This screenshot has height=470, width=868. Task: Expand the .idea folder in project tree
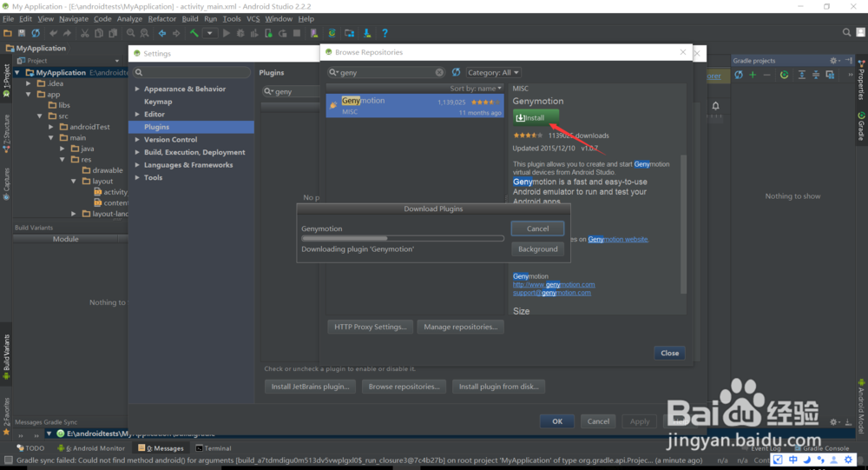click(x=29, y=83)
